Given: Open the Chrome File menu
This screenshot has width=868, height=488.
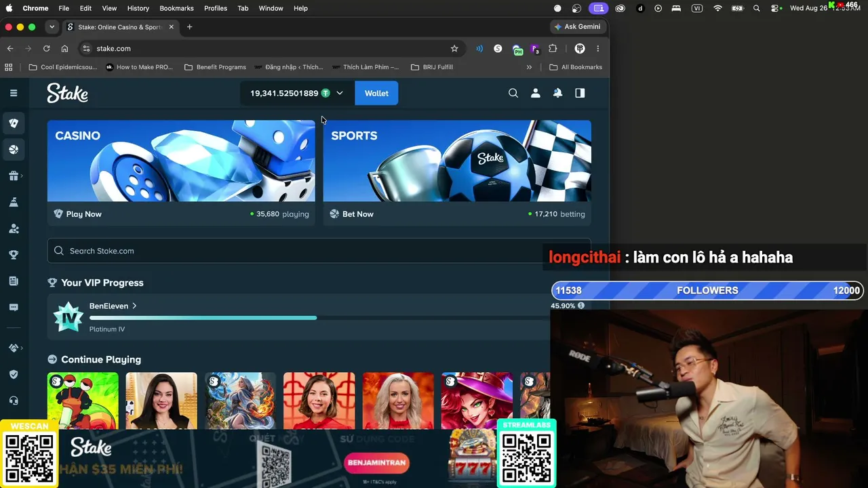Looking at the screenshot, I should [x=64, y=8].
